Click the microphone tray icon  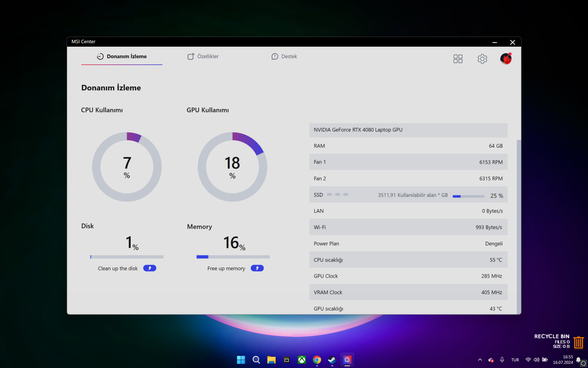502,360
